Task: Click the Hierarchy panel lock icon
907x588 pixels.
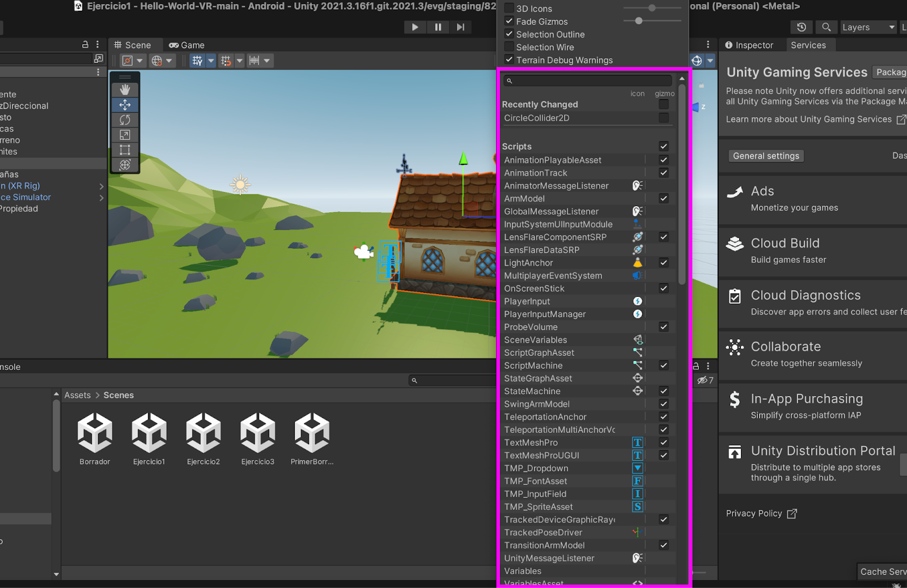Action: [x=85, y=44]
